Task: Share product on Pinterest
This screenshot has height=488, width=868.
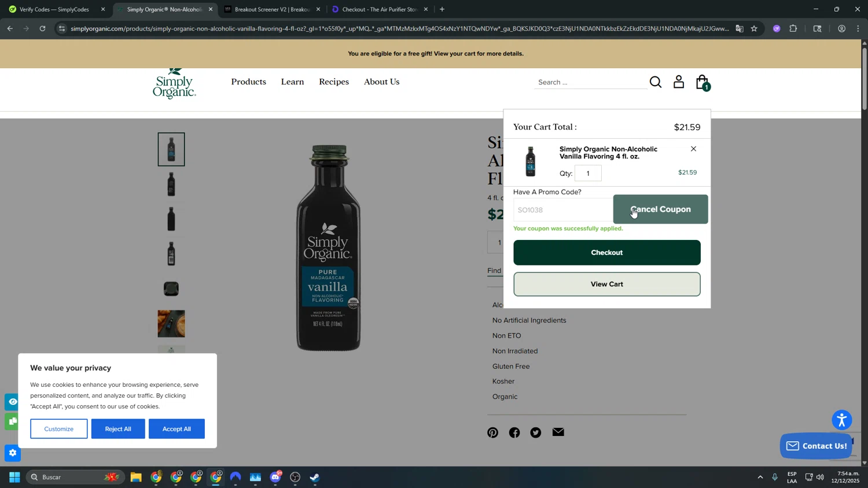Action: pyautogui.click(x=492, y=432)
